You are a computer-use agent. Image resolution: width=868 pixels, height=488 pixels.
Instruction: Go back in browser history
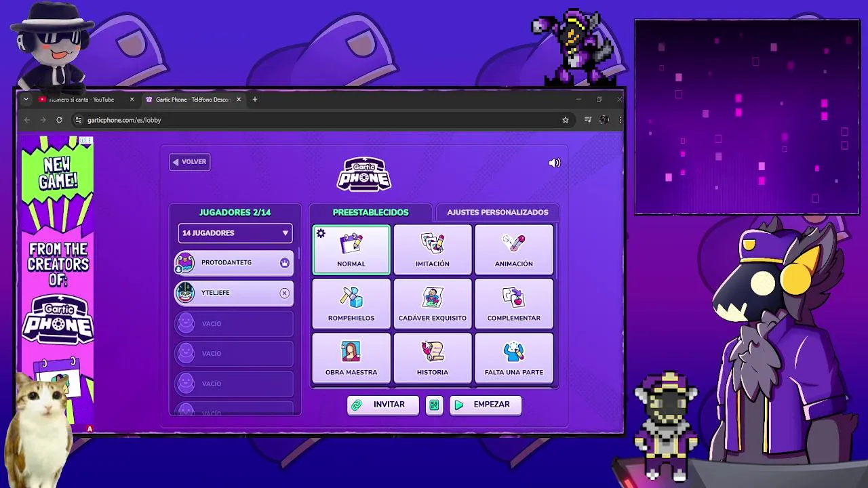(27, 120)
